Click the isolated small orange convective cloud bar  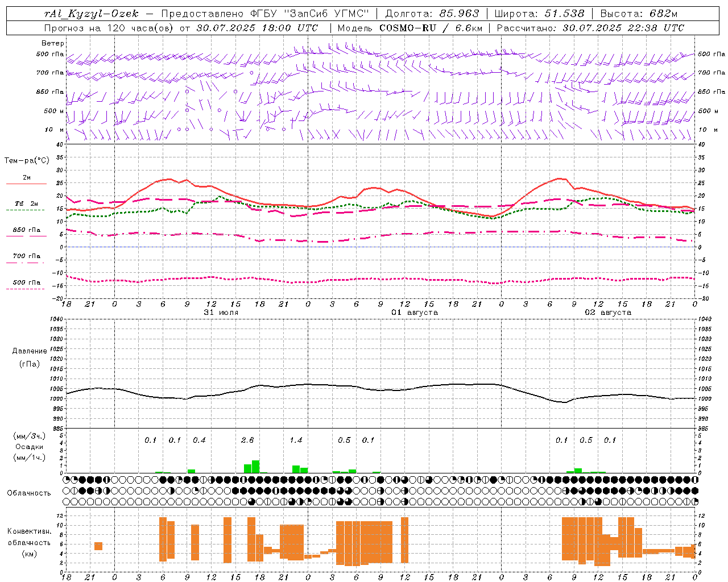tap(98, 546)
